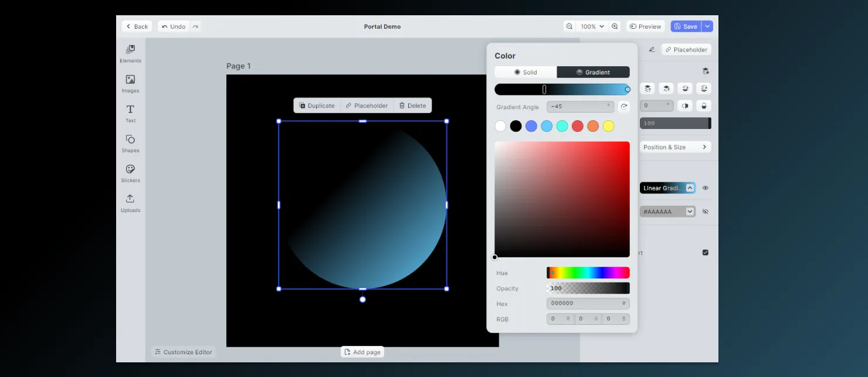
Task: Click the Undo button
Action: 174,26
